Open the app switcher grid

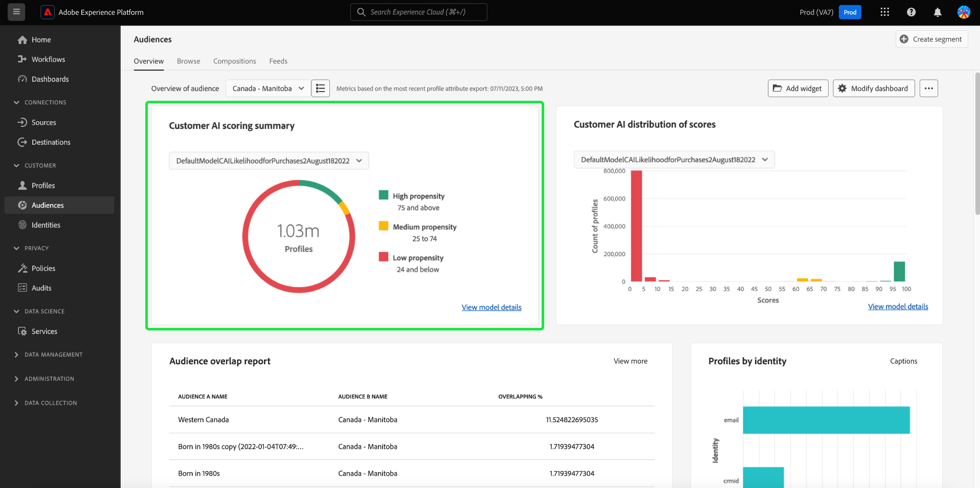885,12
